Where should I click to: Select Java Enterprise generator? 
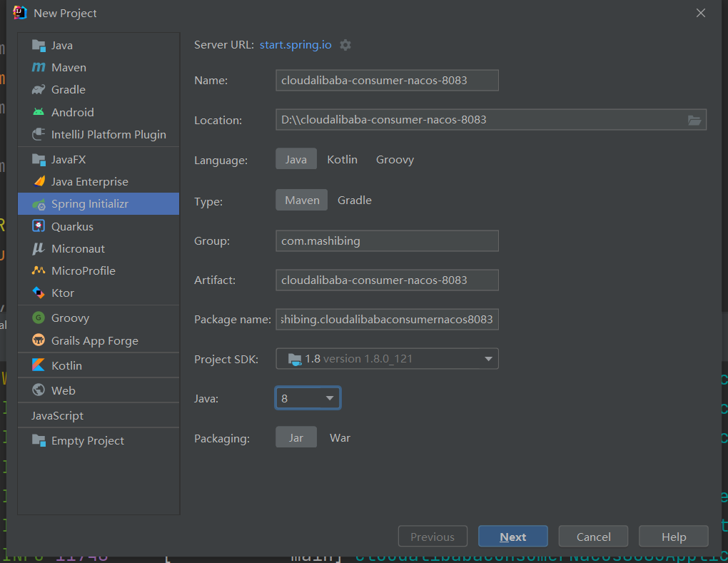[98, 181]
